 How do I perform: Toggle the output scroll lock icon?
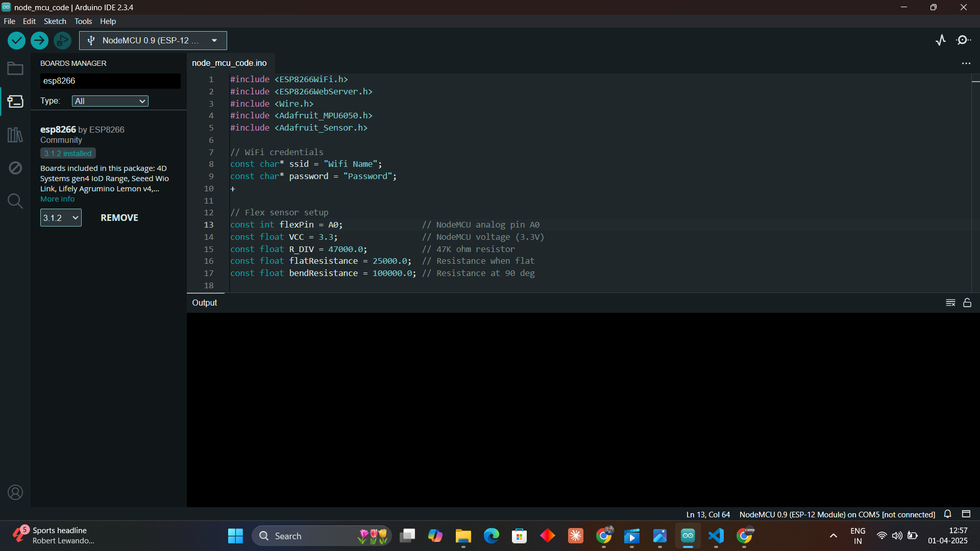(967, 303)
